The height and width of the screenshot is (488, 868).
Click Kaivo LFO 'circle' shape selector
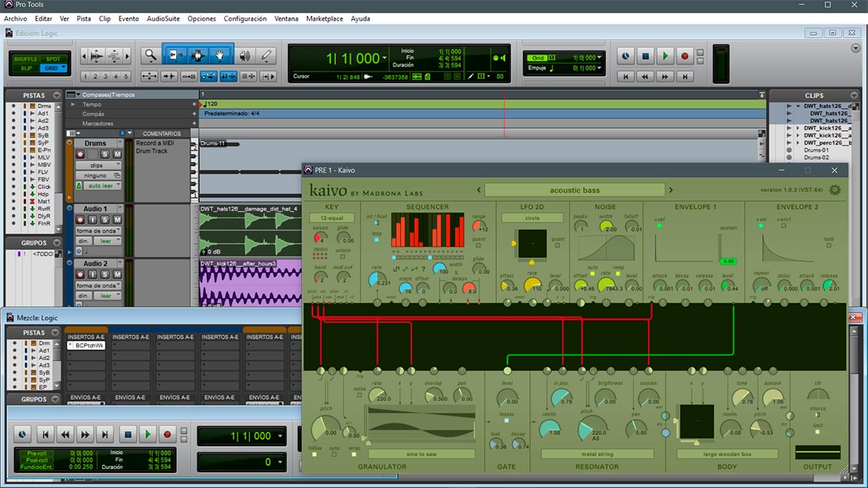(532, 218)
